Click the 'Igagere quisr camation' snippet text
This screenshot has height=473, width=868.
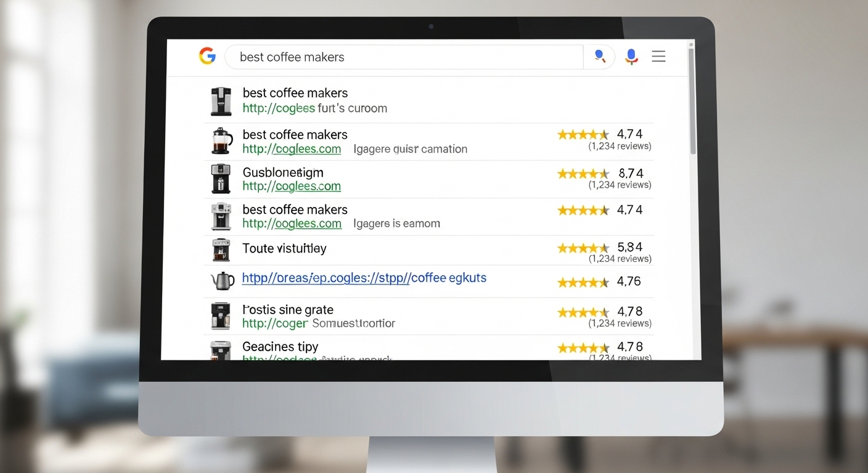click(x=411, y=149)
